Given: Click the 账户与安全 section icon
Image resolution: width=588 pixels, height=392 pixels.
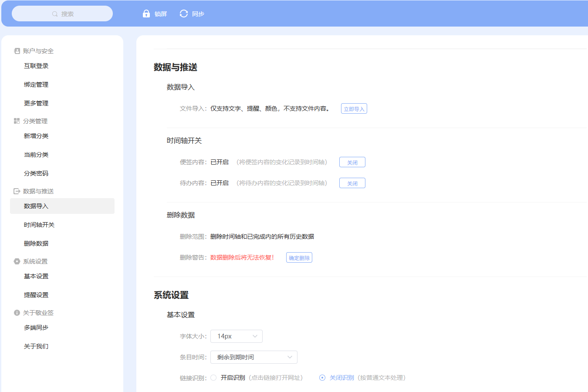Looking at the screenshot, I should [16, 51].
